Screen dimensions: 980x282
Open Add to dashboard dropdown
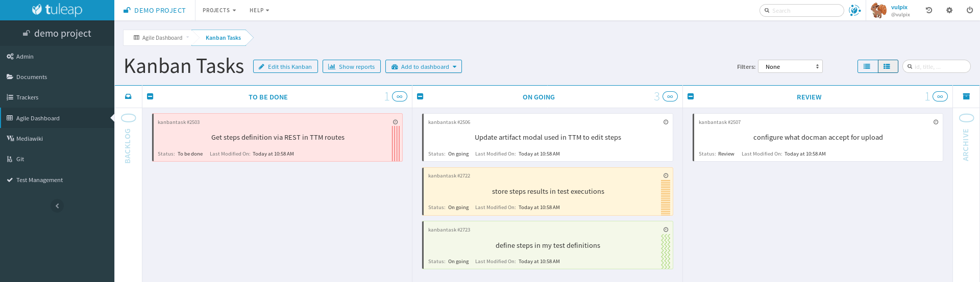coord(424,67)
